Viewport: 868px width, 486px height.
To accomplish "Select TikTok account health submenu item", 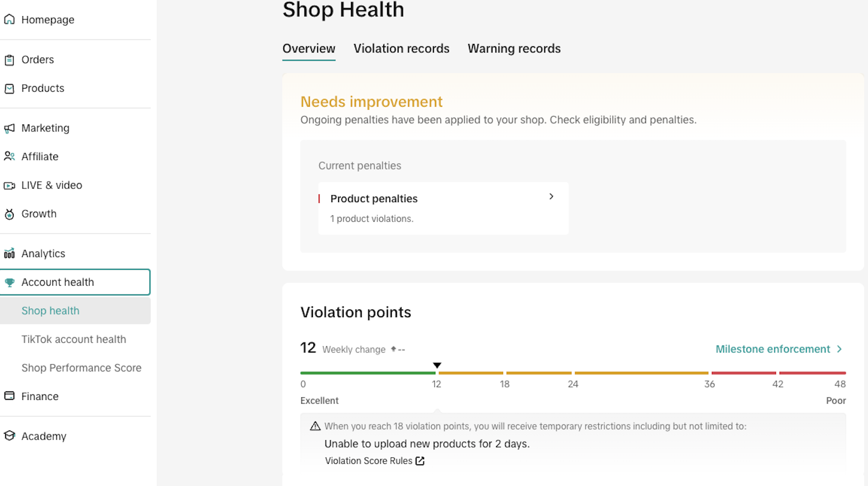I will pyautogui.click(x=74, y=339).
